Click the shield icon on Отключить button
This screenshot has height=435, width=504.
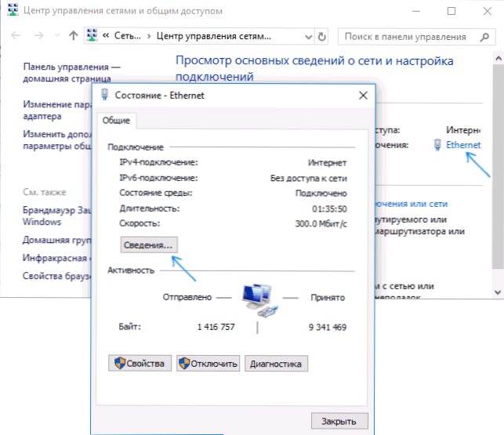[x=184, y=364]
